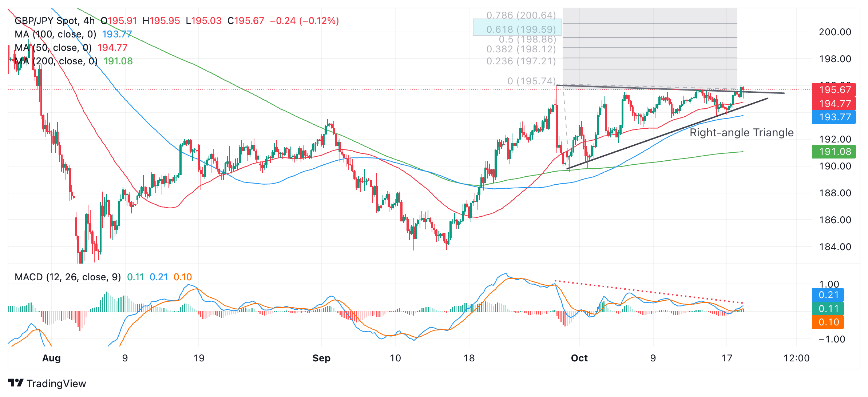Click the MA 100 indicator legend
The image size is (868, 397).
point(55,34)
